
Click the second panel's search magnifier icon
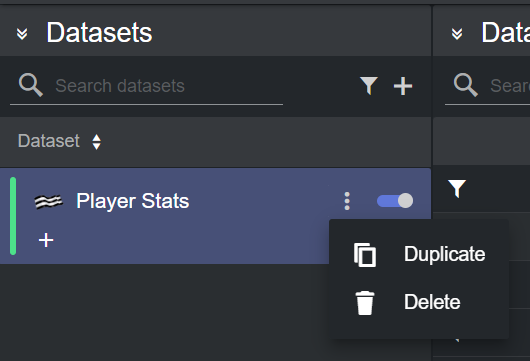tap(465, 85)
